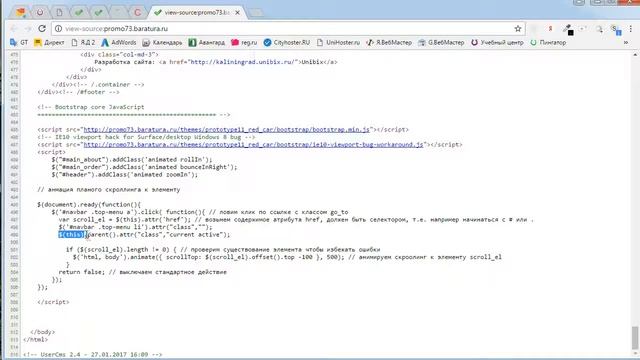The image size is (640, 360).
Task: Click the red Yandex extension icon
Action: pos(550,29)
